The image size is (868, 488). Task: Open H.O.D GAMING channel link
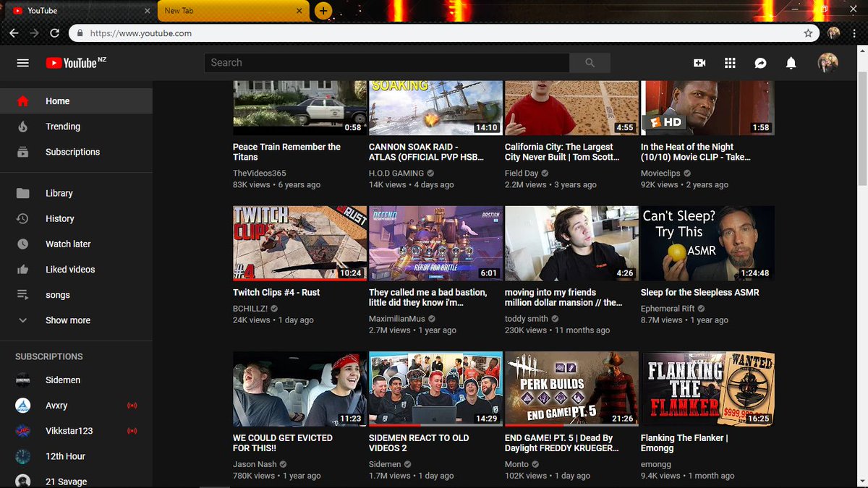pos(396,174)
